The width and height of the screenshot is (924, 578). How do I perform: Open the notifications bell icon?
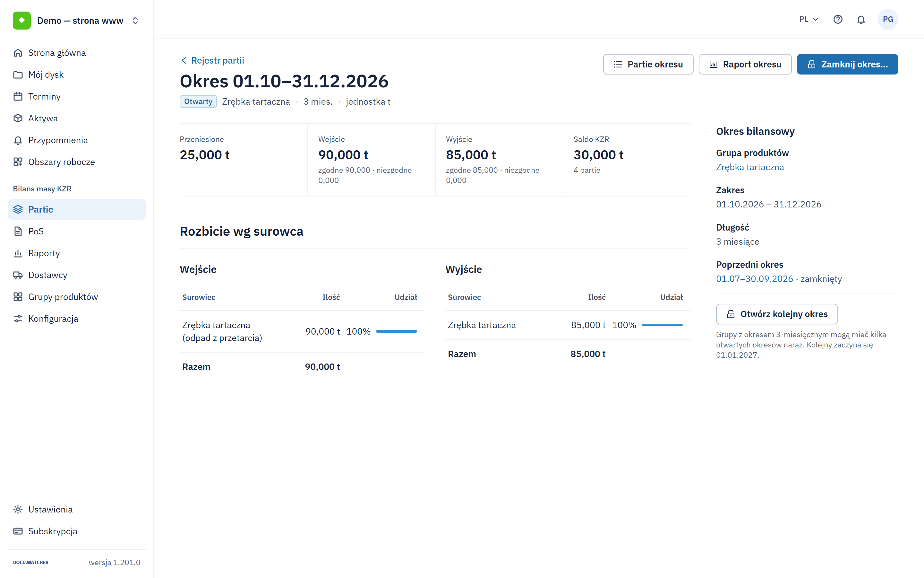point(861,20)
